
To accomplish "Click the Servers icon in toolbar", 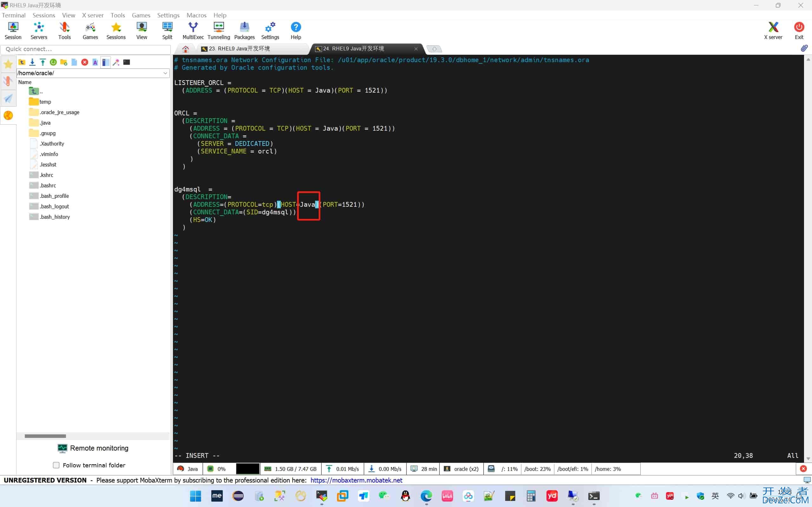I will coord(39,30).
